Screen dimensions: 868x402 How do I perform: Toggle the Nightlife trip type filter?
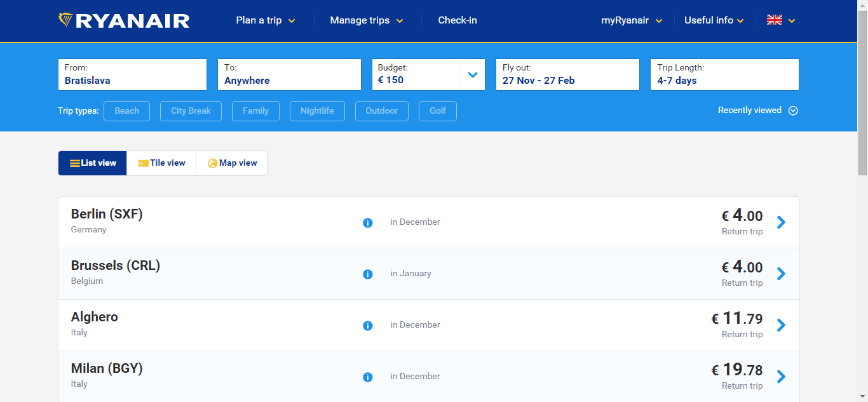pyautogui.click(x=317, y=111)
